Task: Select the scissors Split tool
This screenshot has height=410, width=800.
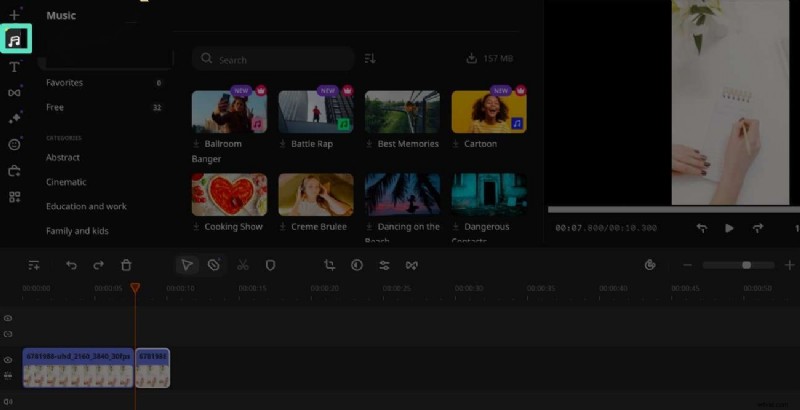Action: tap(242, 265)
